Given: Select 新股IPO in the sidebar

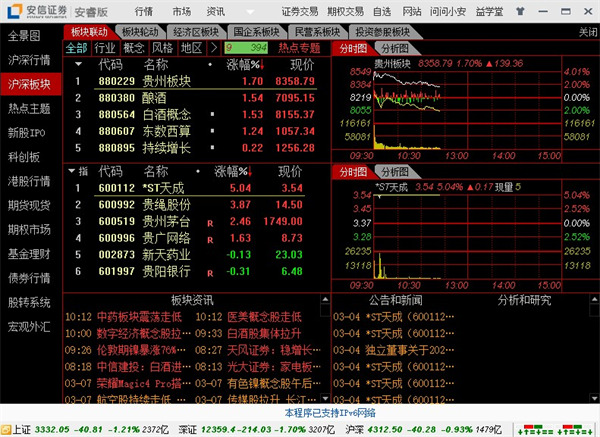Looking at the screenshot, I should [26, 133].
